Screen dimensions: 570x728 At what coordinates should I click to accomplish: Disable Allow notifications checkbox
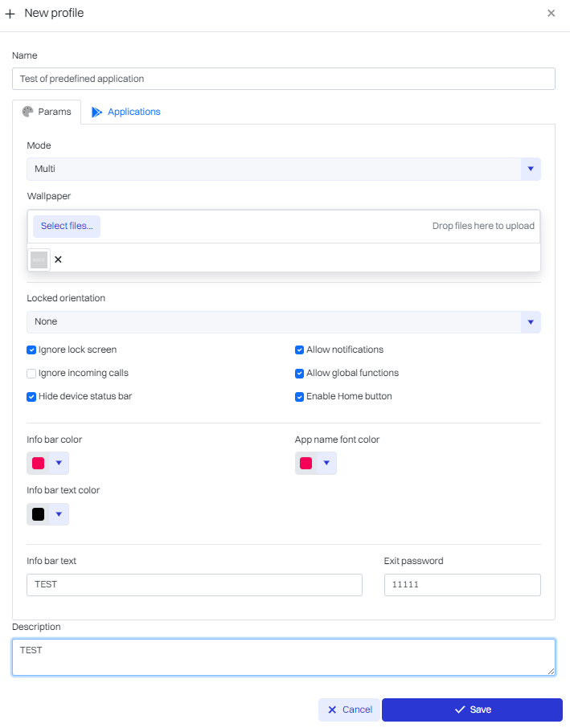click(x=299, y=350)
